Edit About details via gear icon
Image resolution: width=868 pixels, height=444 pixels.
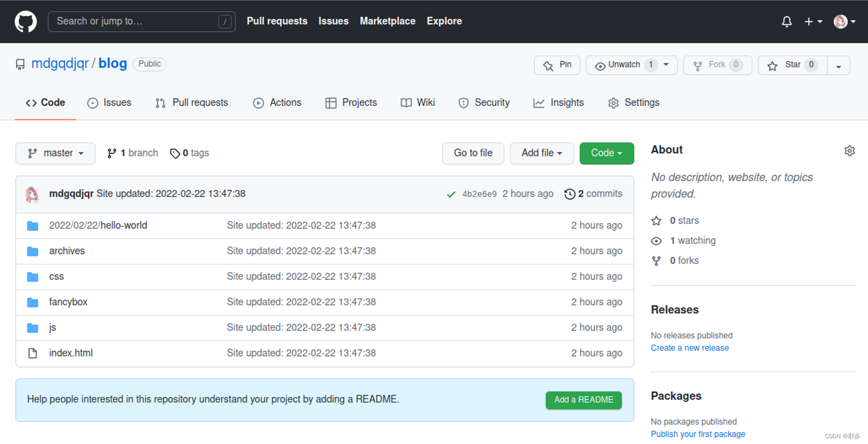(850, 151)
